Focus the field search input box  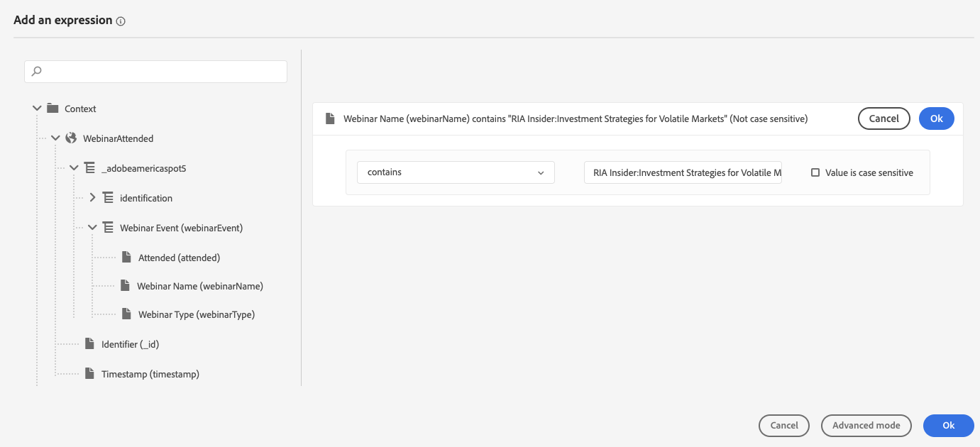coord(155,71)
